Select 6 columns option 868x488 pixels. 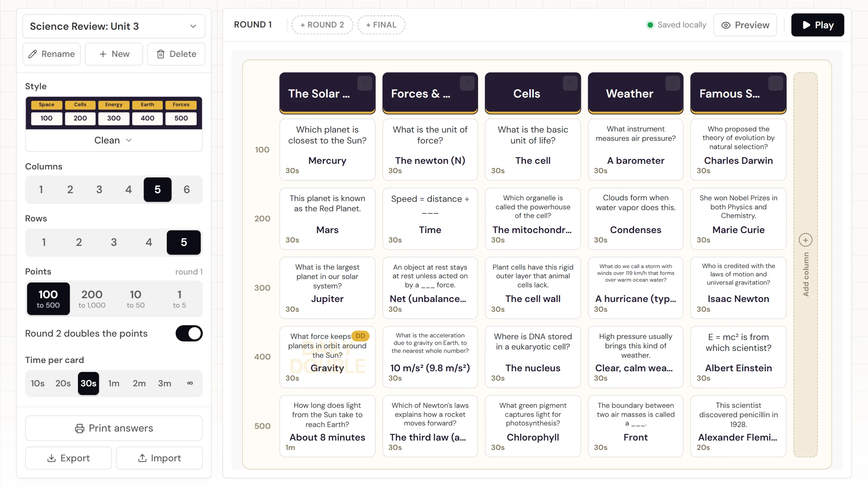point(186,189)
